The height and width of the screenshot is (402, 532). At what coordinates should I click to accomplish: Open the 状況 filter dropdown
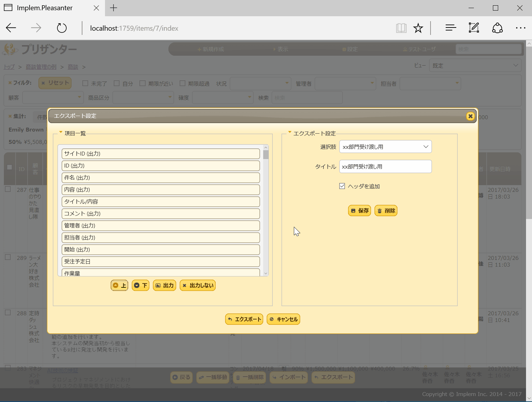pyautogui.click(x=260, y=83)
